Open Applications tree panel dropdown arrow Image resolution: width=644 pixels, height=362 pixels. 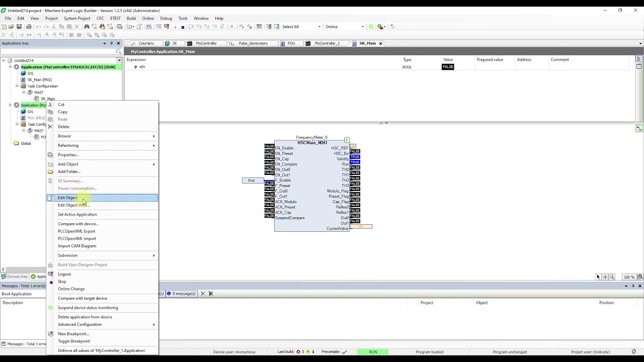[x=105, y=43]
